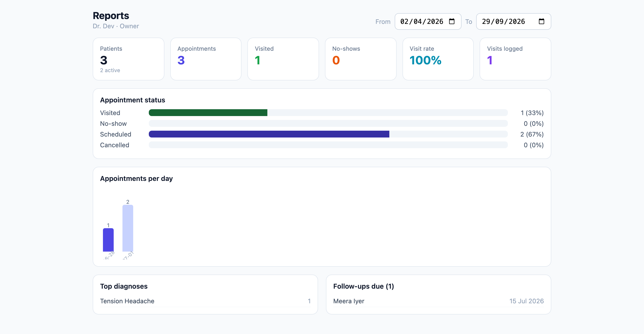This screenshot has height=334, width=644.
Task: Click the Follow-ups due (1) heading
Action: tap(363, 286)
